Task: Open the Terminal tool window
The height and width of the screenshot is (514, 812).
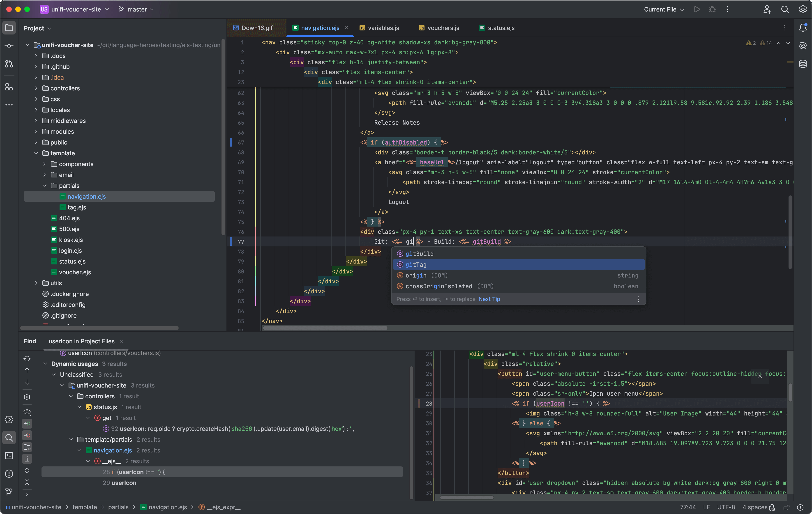Action: 9,455
